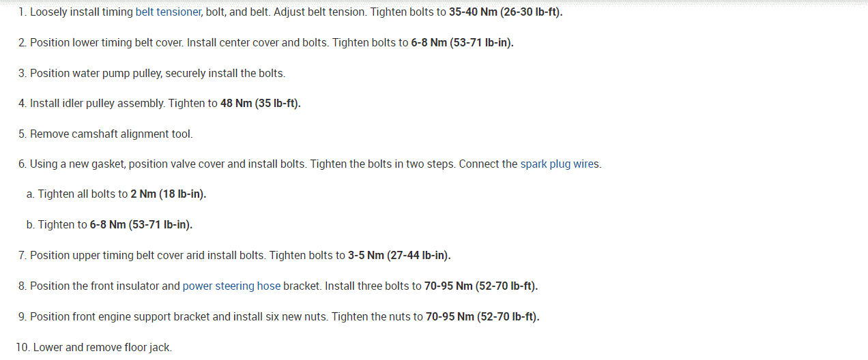This screenshot has width=868, height=360.
Task: Open the belt tensioner link
Action: click(169, 12)
